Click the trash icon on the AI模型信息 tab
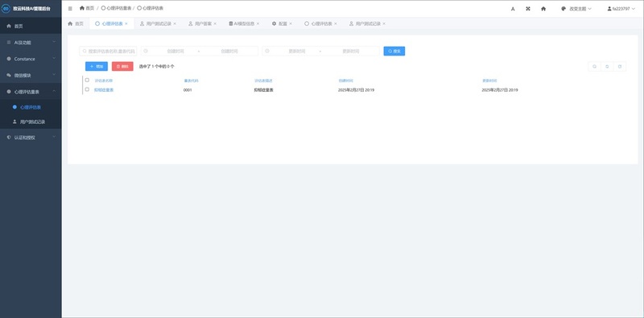The height and width of the screenshot is (318, 644). (231, 23)
